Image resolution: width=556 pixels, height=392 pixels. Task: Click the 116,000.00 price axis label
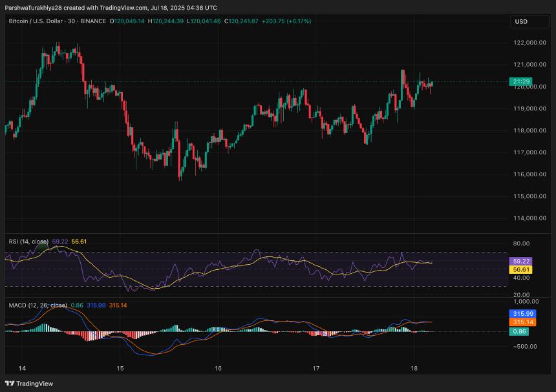click(529, 174)
